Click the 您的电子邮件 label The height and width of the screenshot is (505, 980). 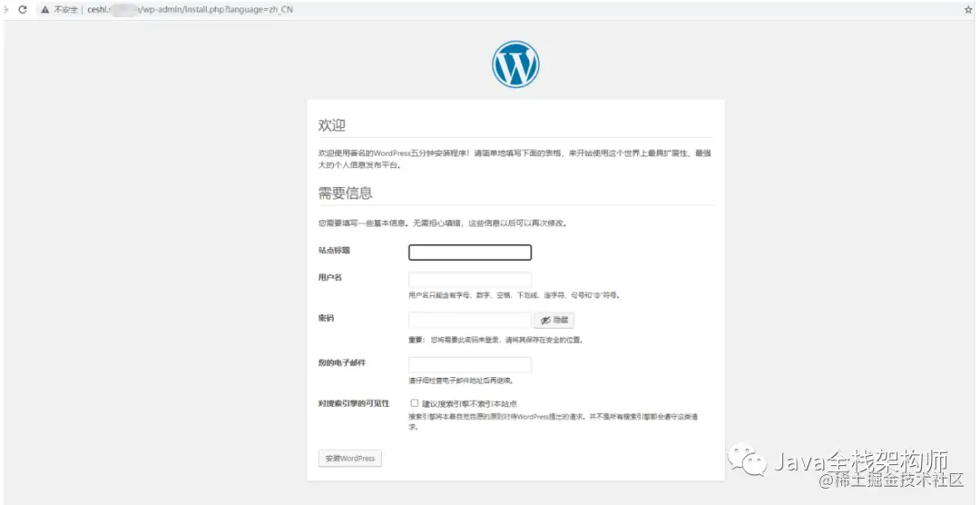[342, 363]
